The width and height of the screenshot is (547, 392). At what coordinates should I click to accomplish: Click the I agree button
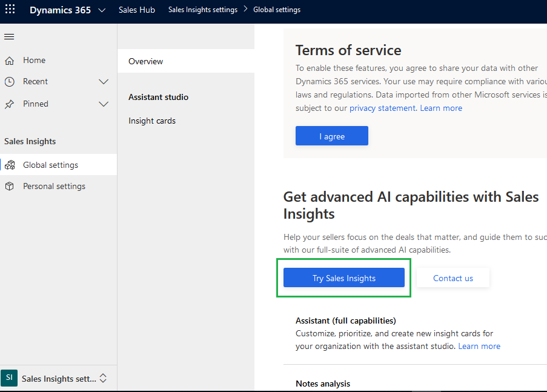332,136
